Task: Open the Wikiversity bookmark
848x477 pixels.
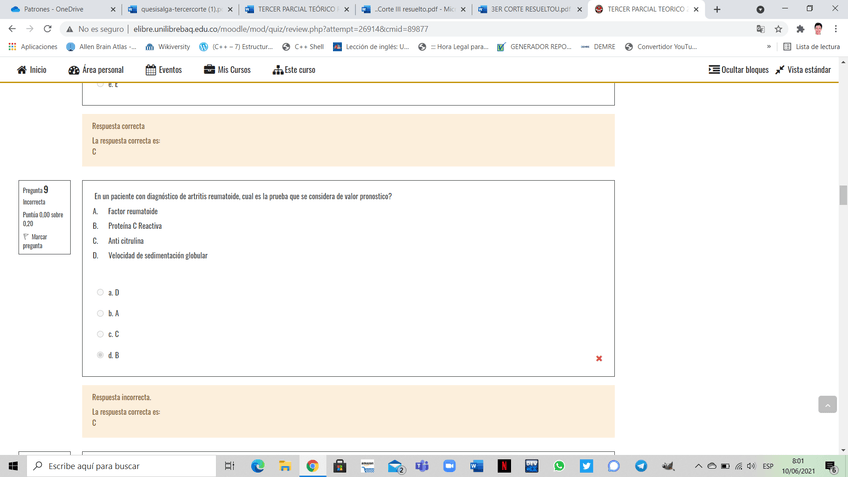Action: coord(168,47)
